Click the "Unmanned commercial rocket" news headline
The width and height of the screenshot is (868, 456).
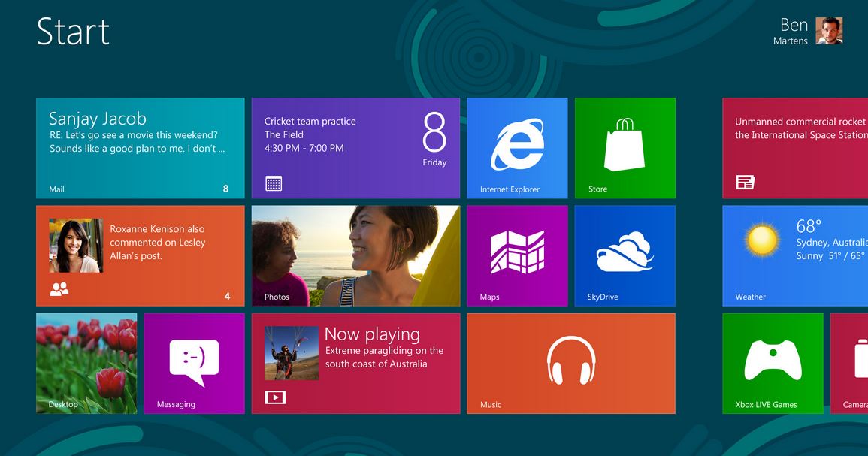(800, 122)
